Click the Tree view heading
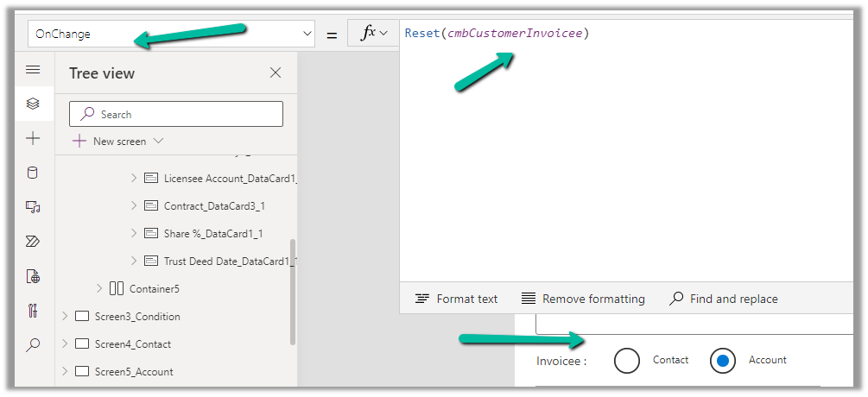Image resolution: width=868 pixels, height=397 pixels. coord(102,73)
